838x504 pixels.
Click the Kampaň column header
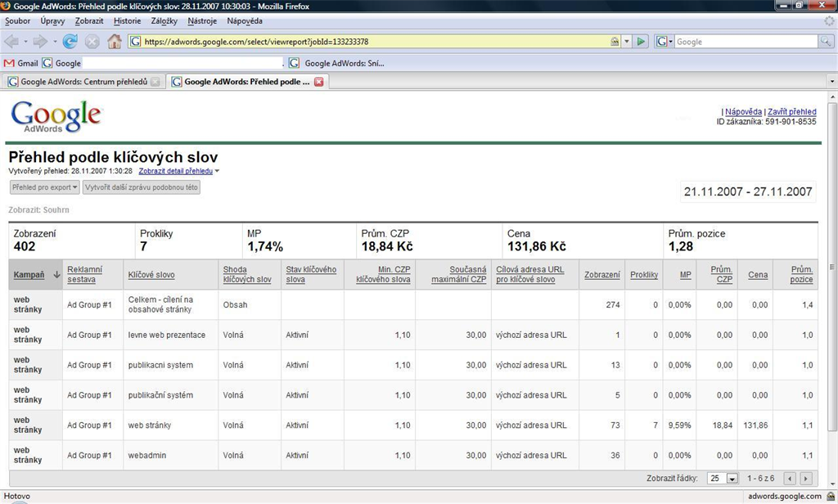[29, 275]
